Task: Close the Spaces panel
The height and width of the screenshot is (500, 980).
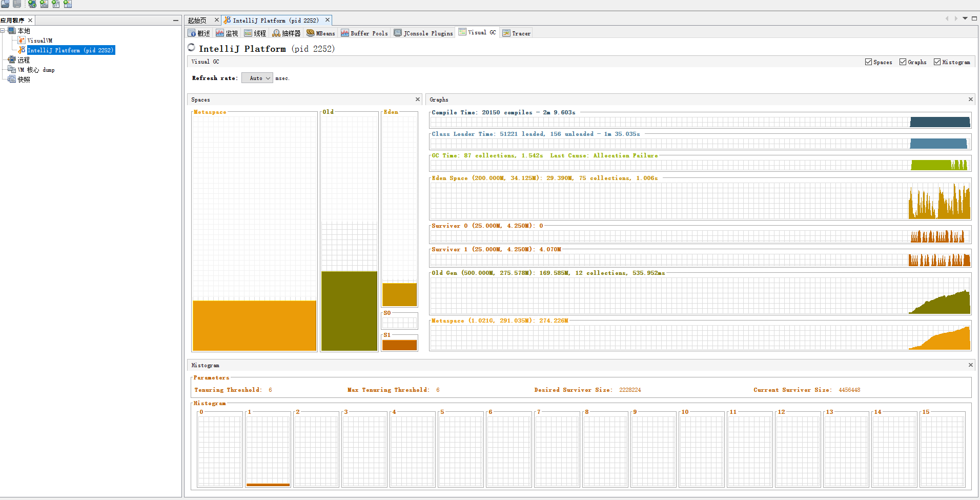Action: (418, 99)
